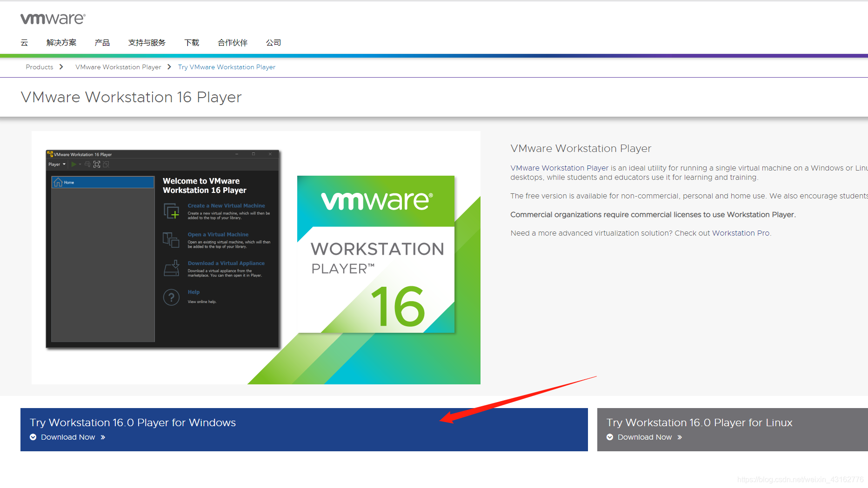Click Try Workstation 16.0 Player for Windows heading

pos(133,422)
